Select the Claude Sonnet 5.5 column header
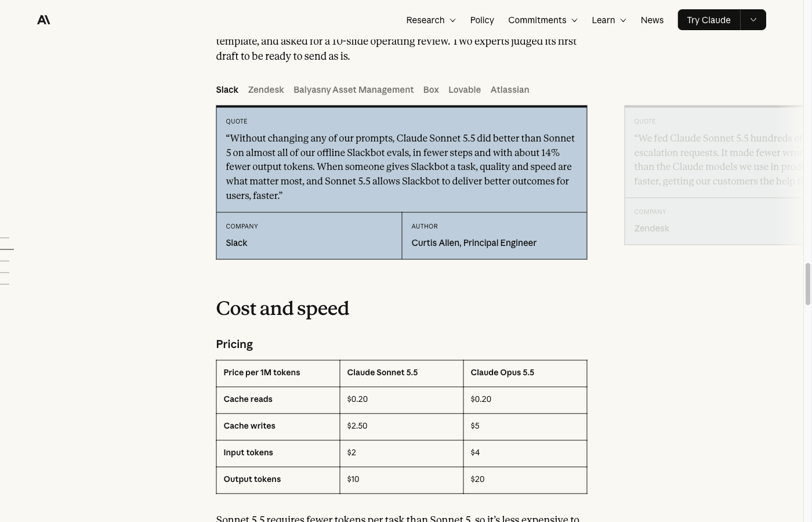The image size is (812, 522). click(382, 372)
